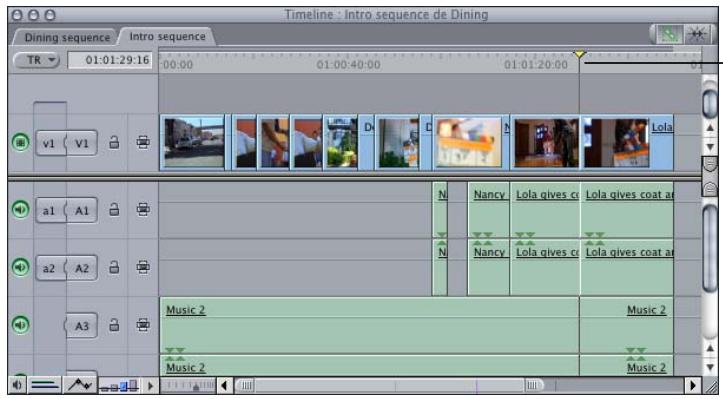Select 'Lola gives coat ar' clip on A1
Screen dimensions: 723x399
(x=627, y=210)
